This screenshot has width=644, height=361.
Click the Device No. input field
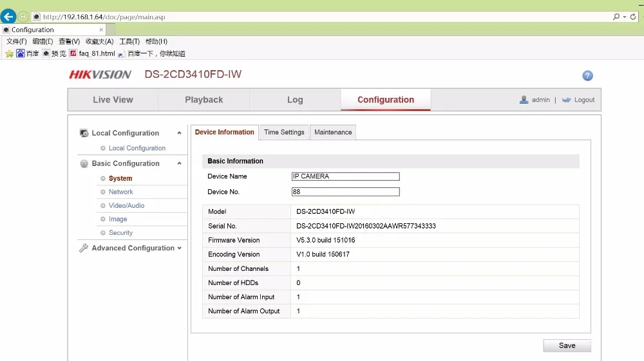click(x=345, y=192)
